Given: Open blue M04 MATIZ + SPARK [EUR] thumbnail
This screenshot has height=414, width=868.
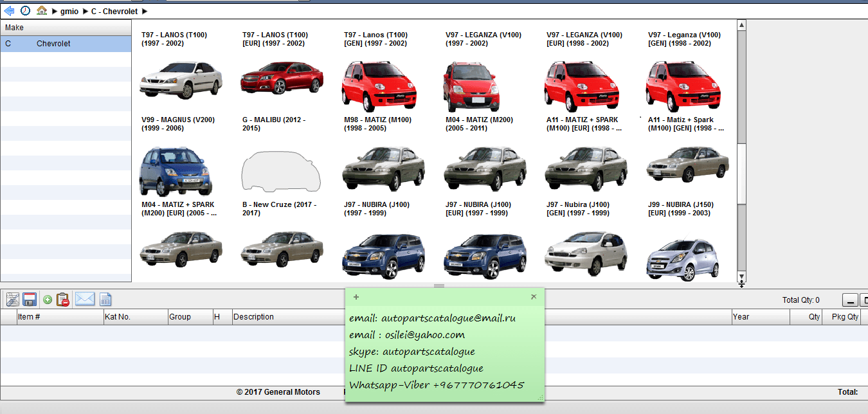Looking at the screenshot, I should tap(175, 171).
